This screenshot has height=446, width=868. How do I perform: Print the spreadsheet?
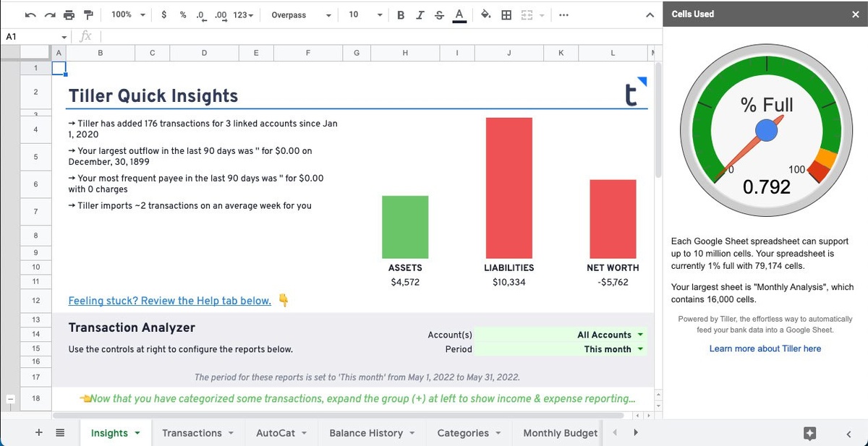tap(69, 14)
